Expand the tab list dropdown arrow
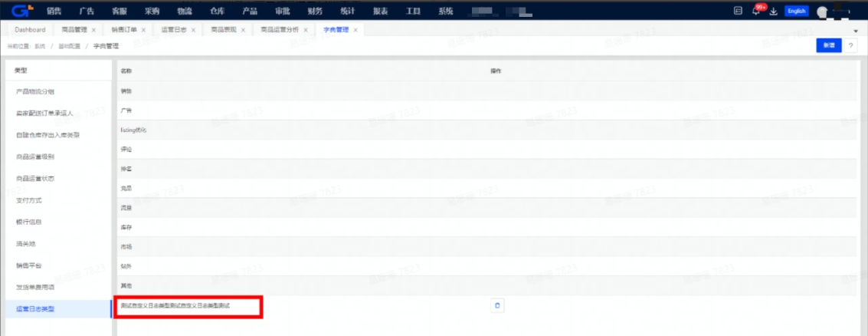 (856, 31)
